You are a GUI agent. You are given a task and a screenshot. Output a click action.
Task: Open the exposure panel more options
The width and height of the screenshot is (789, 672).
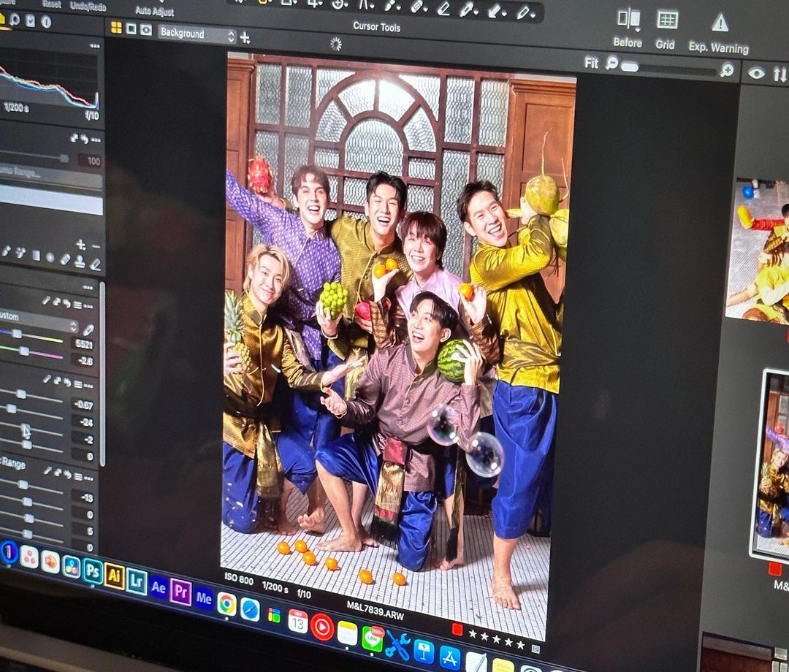click(88, 385)
